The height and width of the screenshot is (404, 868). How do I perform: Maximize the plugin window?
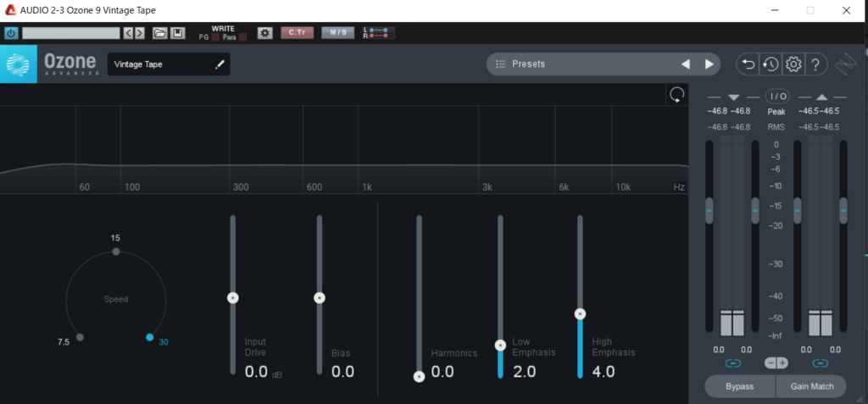coord(810,10)
